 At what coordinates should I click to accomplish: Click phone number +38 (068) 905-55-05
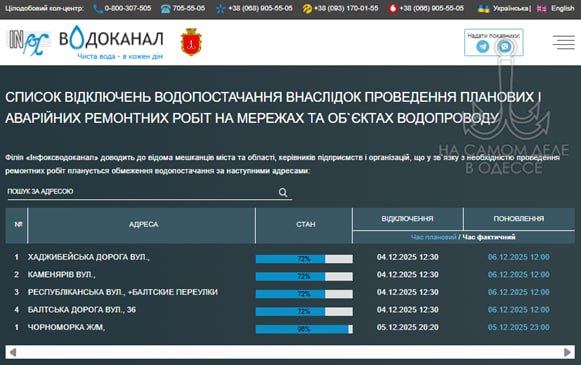tap(260, 8)
